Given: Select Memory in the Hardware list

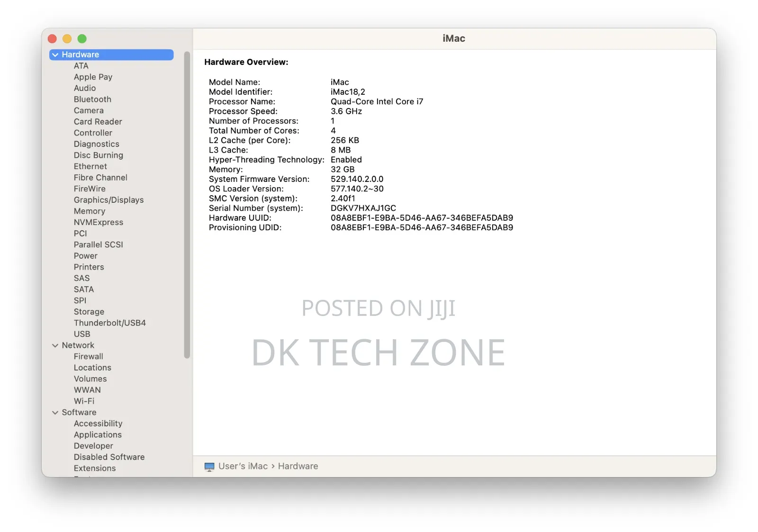Looking at the screenshot, I should pyautogui.click(x=90, y=211).
